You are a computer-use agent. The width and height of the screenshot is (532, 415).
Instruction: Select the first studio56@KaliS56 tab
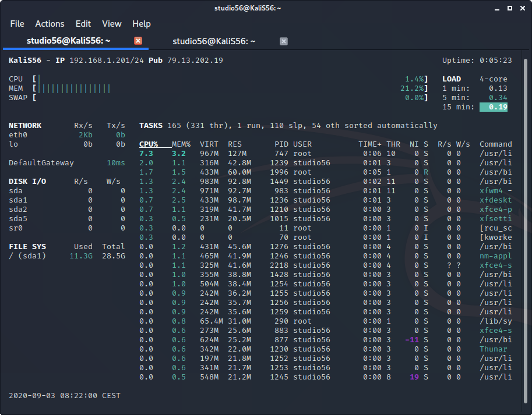pyautogui.click(x=68, y=41)
